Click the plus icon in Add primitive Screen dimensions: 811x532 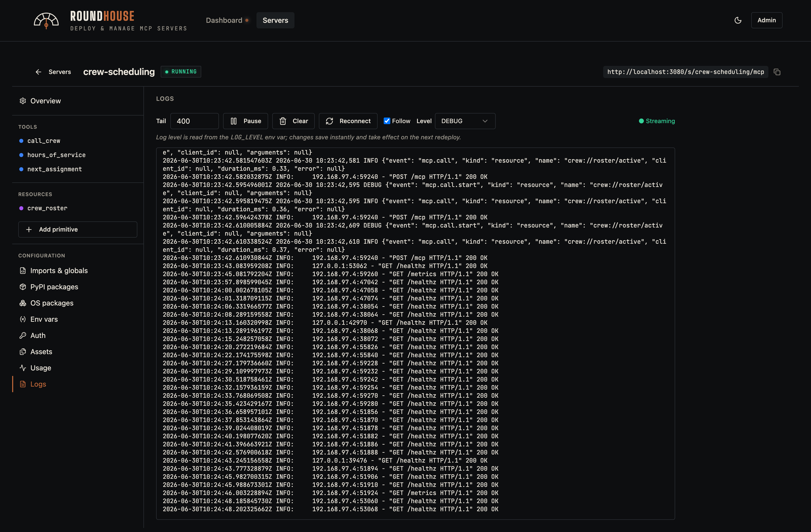coord(29,230)
